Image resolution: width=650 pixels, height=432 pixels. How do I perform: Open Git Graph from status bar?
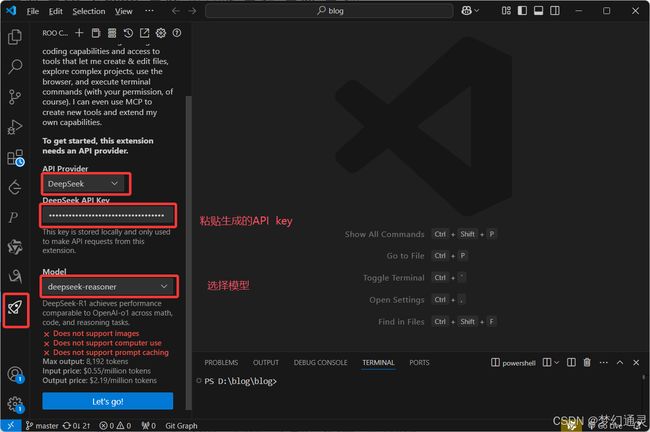click(x=181, y=425)
